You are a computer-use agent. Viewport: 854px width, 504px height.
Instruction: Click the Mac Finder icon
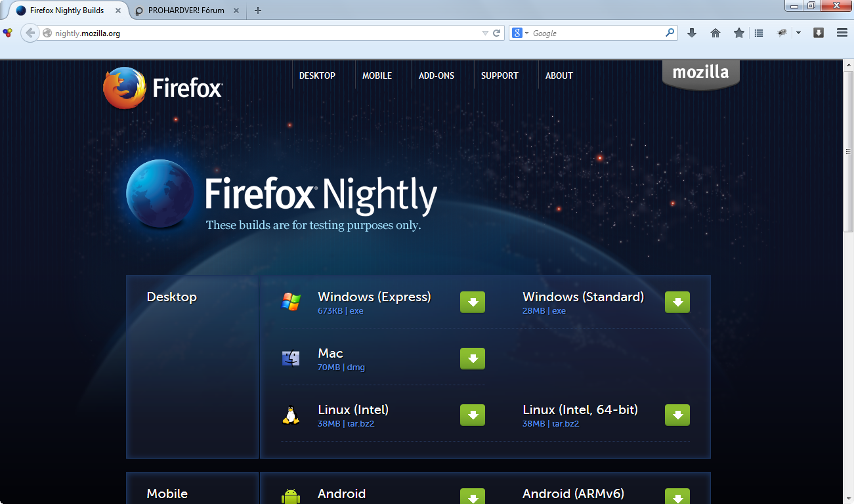pyautogui.click(x=291, y=358)
